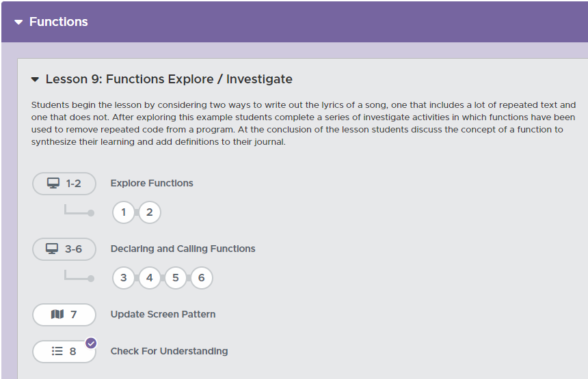The image size is (588, 379).
Task: Click the computer icon in the 3-6 pill
Action: click(52, 249)
